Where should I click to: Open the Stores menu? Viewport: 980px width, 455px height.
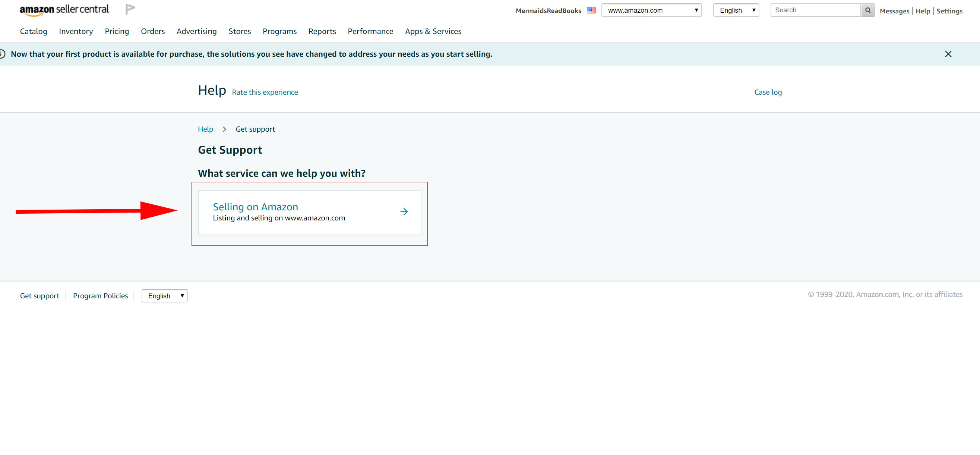point(240,31)
